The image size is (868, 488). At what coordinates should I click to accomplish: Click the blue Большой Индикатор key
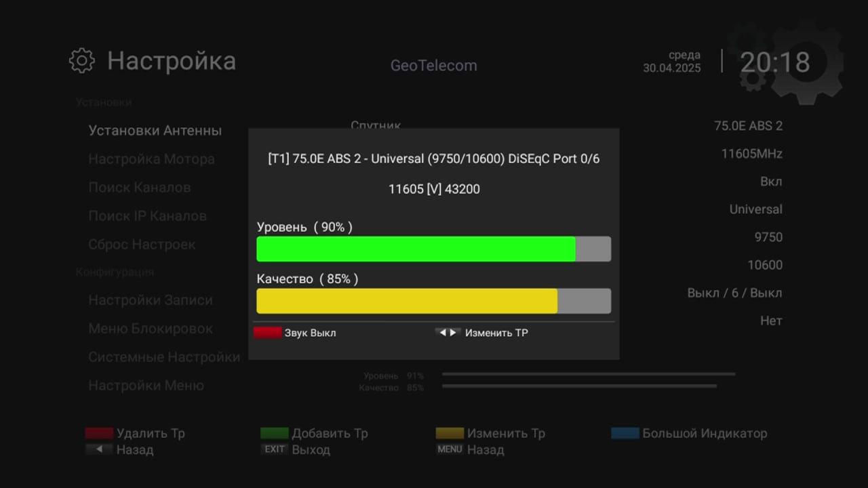(625, 433)
